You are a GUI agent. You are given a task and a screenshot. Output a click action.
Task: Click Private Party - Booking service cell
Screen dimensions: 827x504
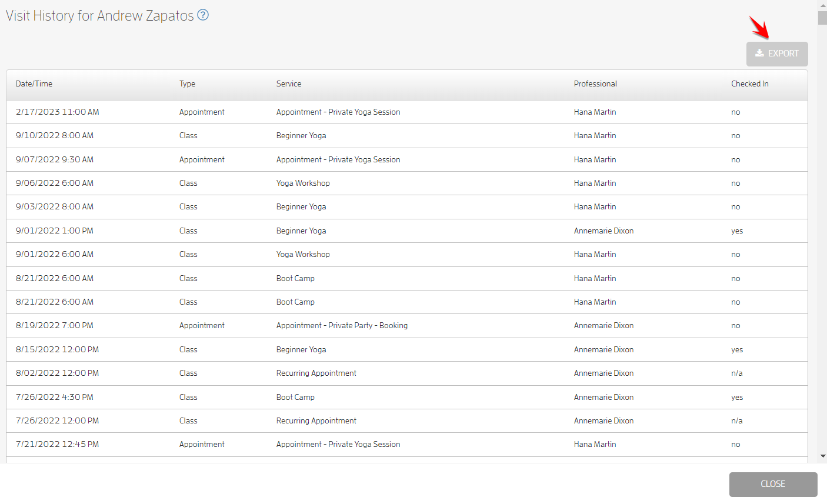(x=342, y=325)
